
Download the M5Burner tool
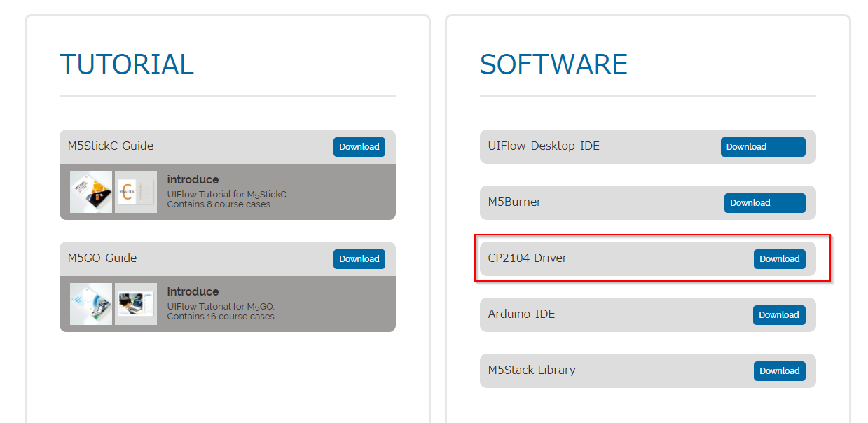click(x=765, y=203)
